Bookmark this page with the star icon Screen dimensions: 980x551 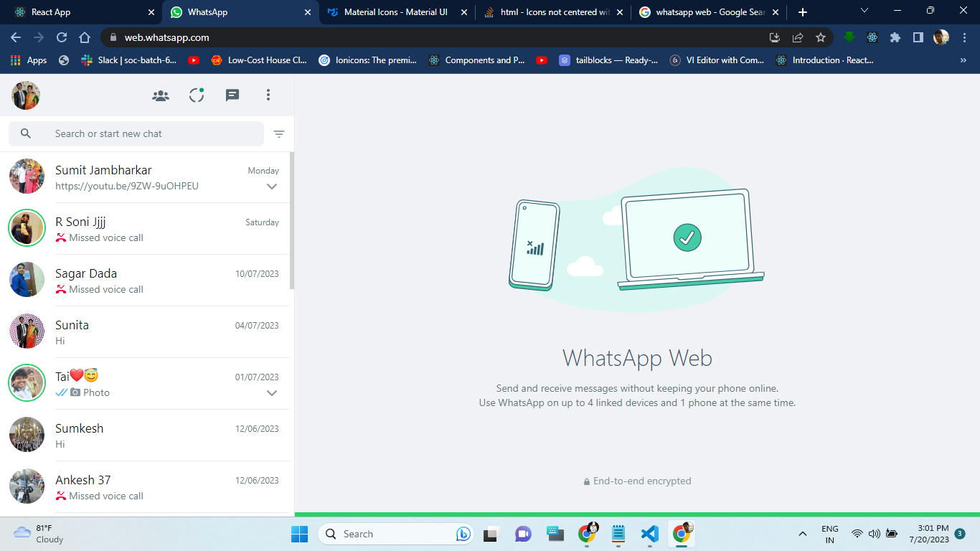821,37
